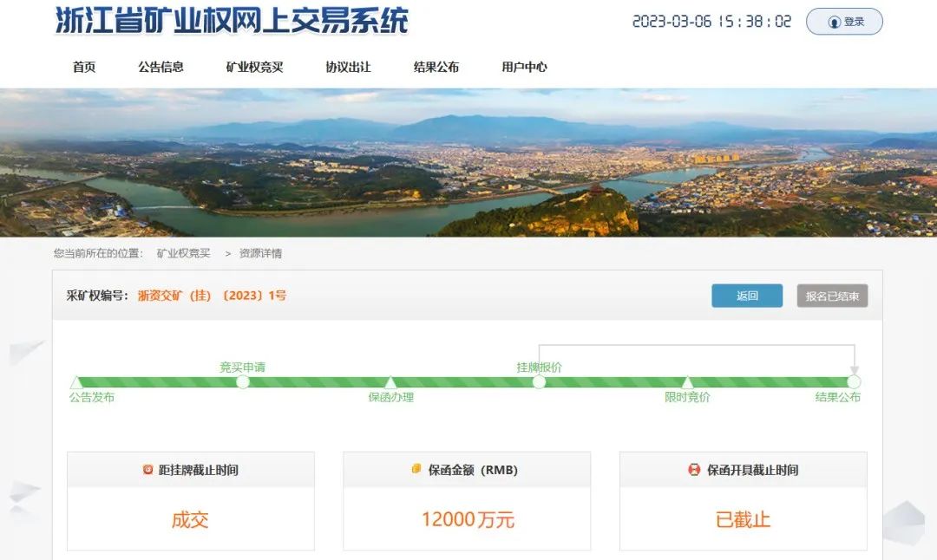Open the 结果公布 navigation menu

pyautogui.click(x=436, y=67)
